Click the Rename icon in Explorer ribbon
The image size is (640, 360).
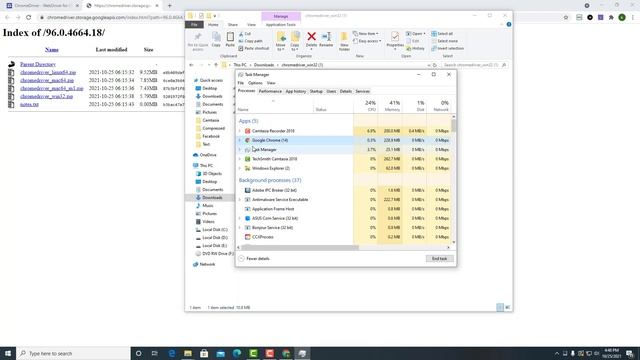(327, 37)
